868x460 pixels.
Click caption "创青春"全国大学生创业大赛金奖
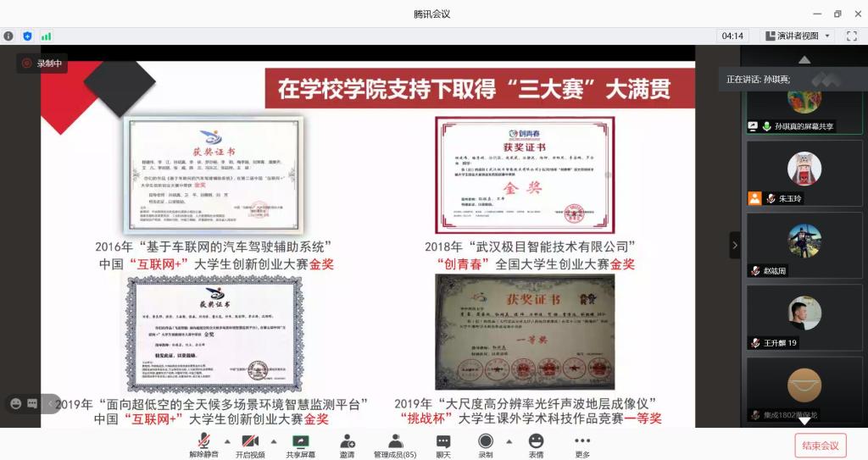tap(536, 264)
